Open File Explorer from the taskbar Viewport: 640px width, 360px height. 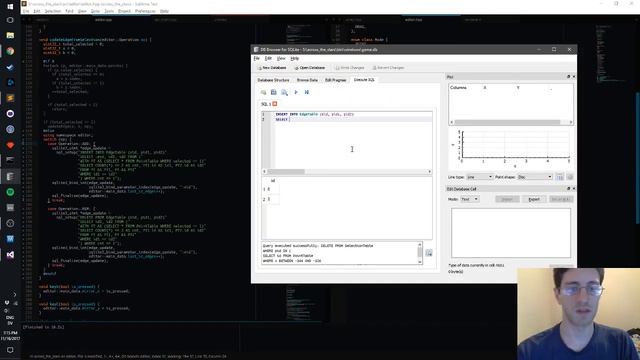click(10, 36)
